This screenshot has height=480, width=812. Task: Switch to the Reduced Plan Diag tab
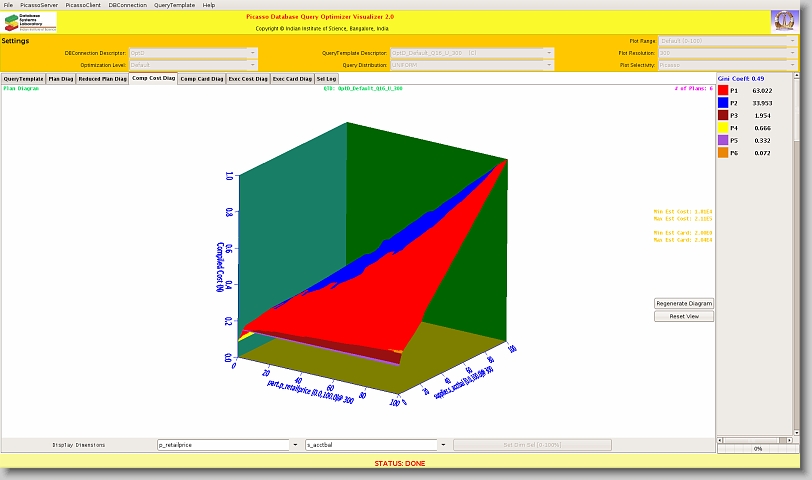coord(102,78)
